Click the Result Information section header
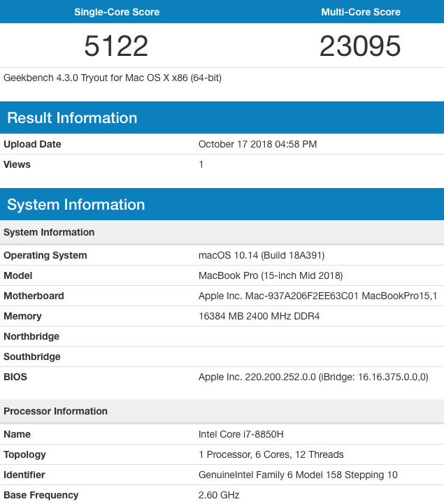 coord(222,117)
